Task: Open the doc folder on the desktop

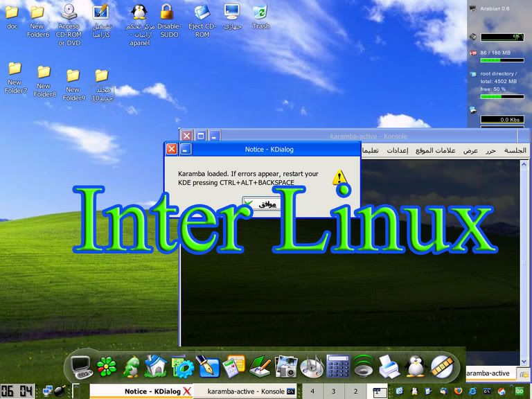Action: pos(12,16)
